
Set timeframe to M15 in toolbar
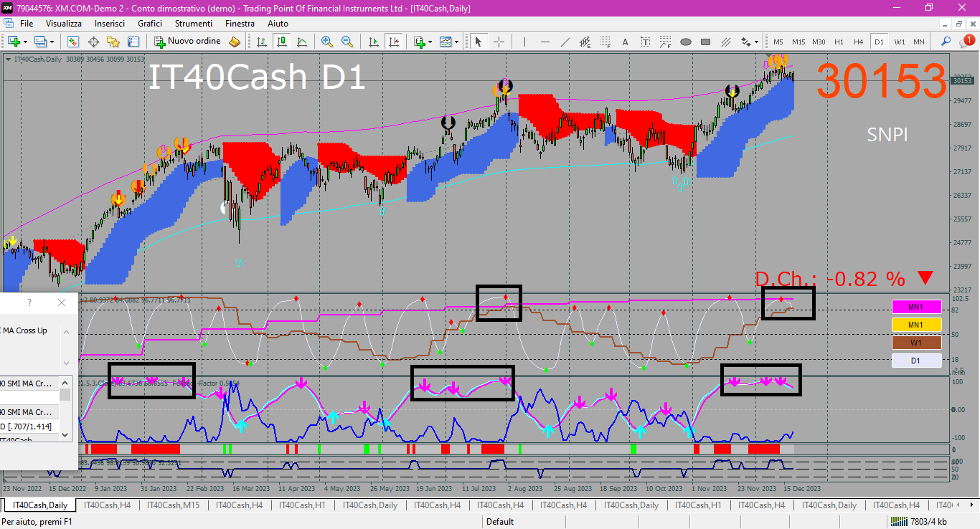798,42
